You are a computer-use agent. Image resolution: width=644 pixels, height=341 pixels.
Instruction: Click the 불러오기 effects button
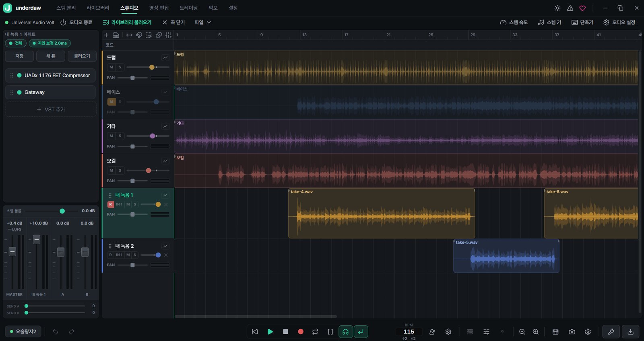82,56
